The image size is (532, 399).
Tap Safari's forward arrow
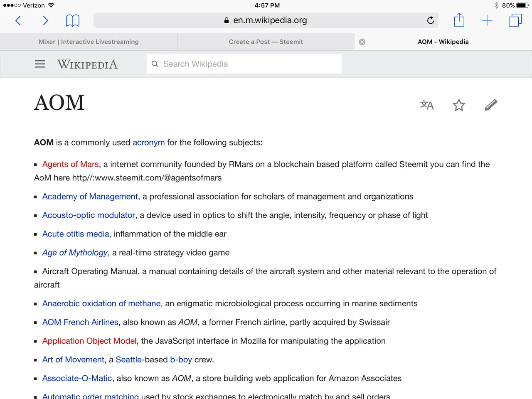[45, 20]
